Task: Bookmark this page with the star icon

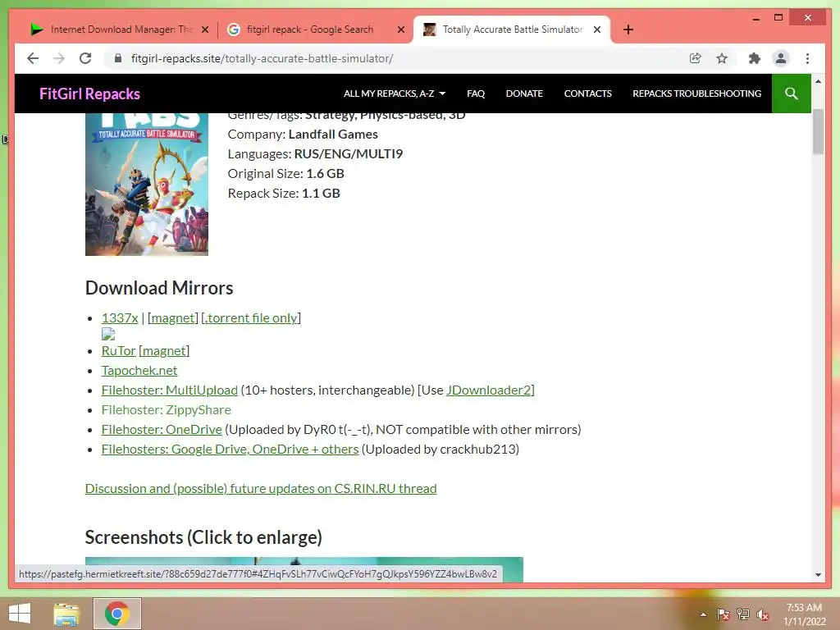Action: point(722,58)
